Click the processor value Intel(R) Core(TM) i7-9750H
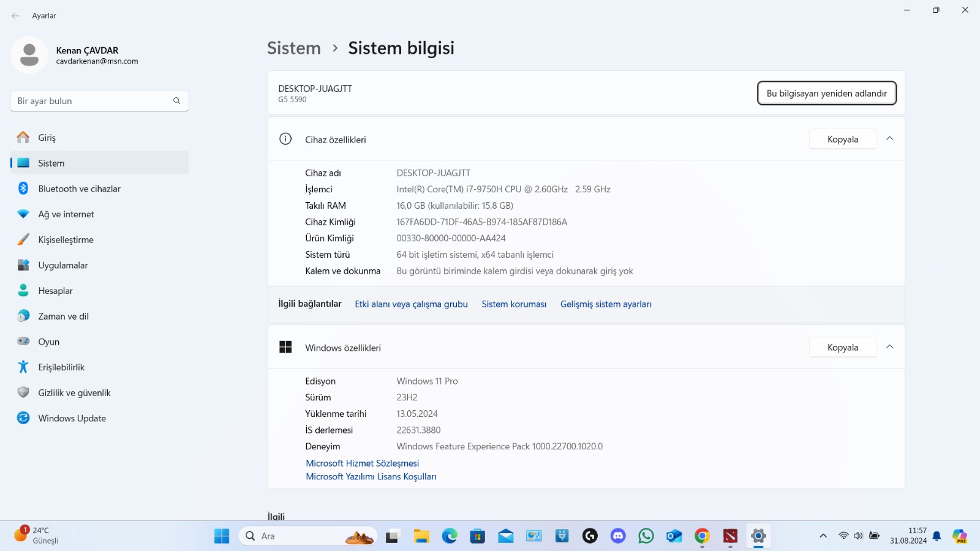The height and width of the screenshot is (551, 980). [x=503, y=190]
